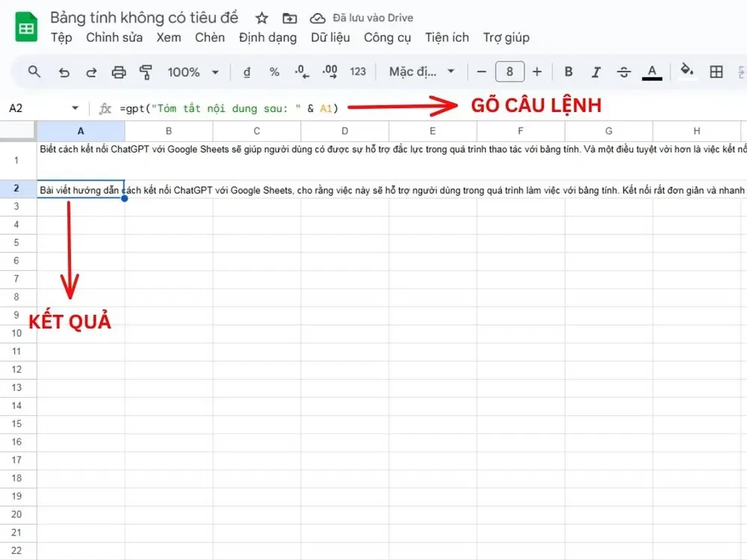Select row 1 header
Image resolution: width=747 pixels, height=560 pixels.
[x=18, y=161]
